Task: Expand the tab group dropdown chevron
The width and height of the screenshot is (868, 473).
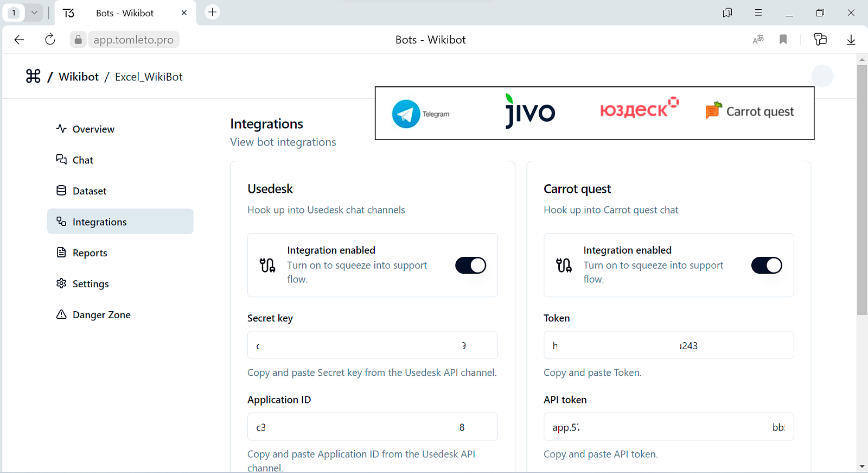Action: tap(34, 12)
